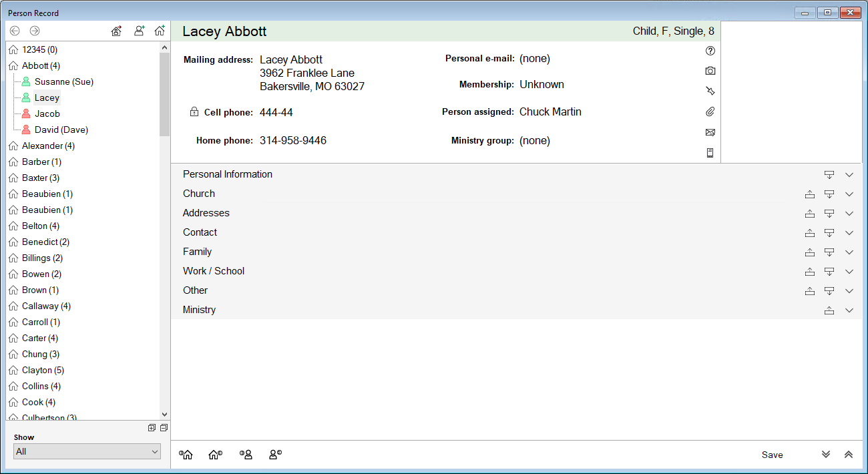This screenshot has width=868, height=474.
Task: Click the mobile phone icon
Action: point(710,153)
